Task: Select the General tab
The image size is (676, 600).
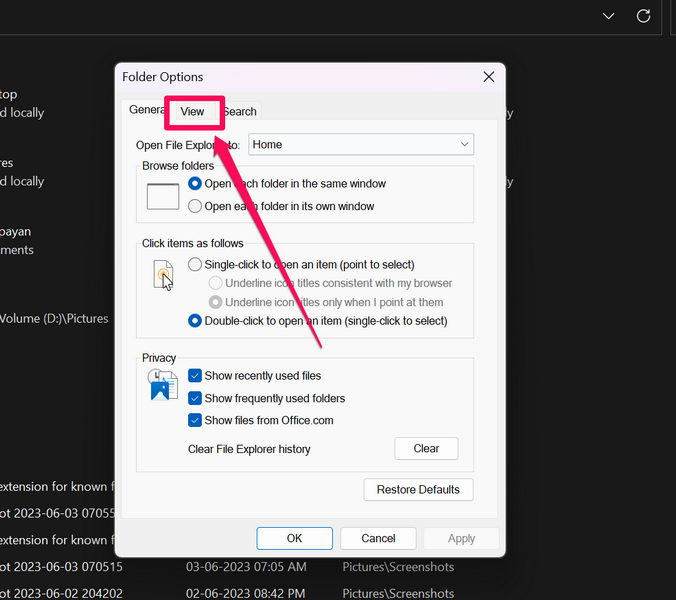Action: (145, 110)
